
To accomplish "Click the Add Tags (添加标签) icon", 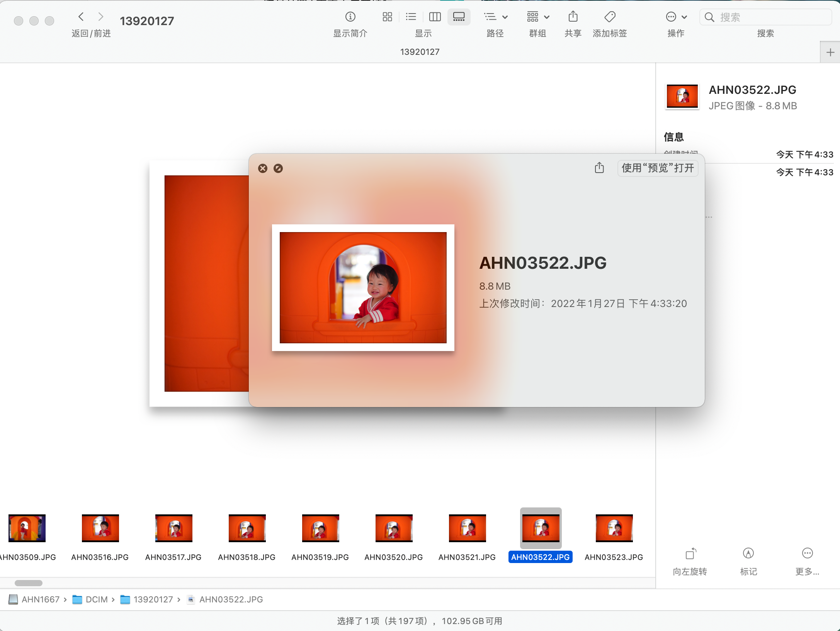I will (x=610, y=17).
